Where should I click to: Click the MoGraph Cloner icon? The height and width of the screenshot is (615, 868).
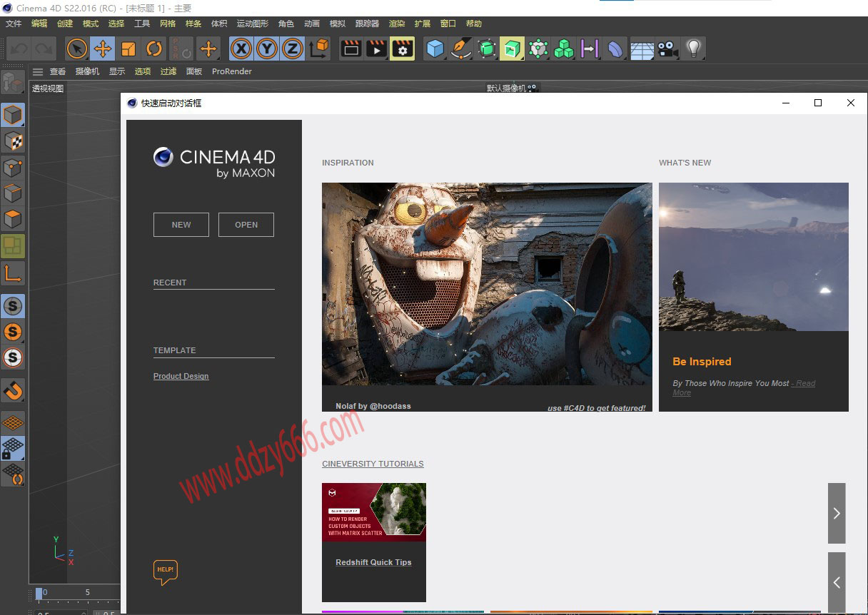pos(538,49)
